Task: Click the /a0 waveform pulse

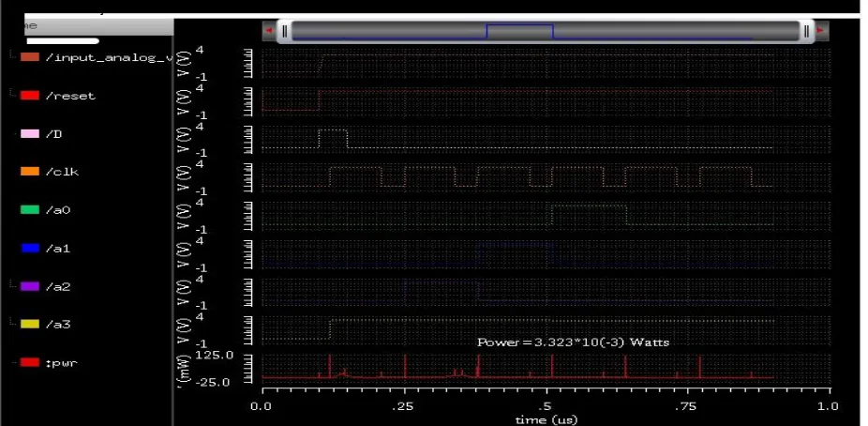Action: 589,215
